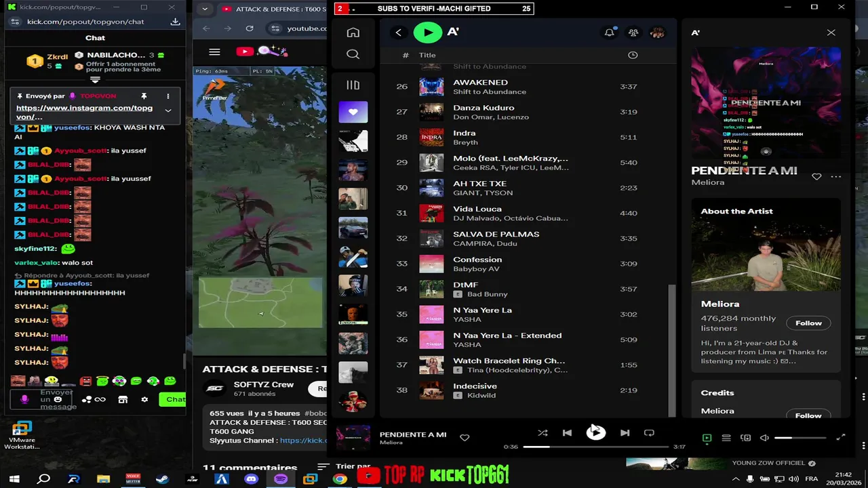Open more options for PENDIENTE A MI
This screenshot has height=488, width=868.
coord(835,176)
